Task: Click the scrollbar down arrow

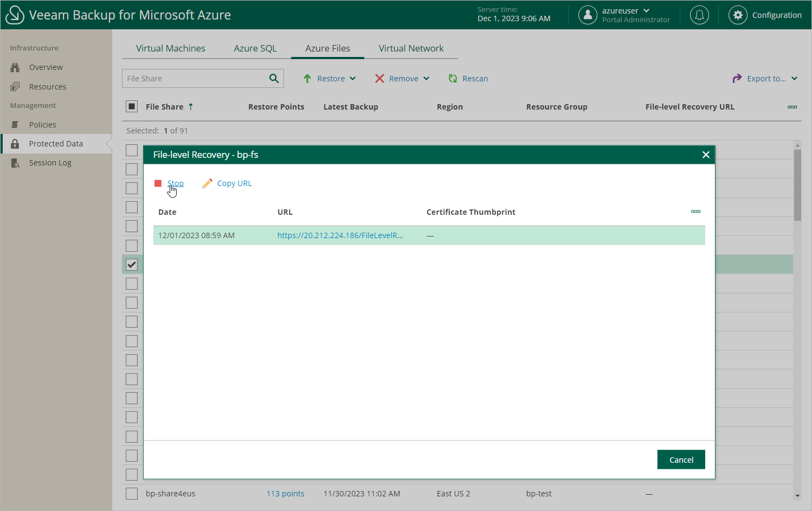Action: pos(797,496)
